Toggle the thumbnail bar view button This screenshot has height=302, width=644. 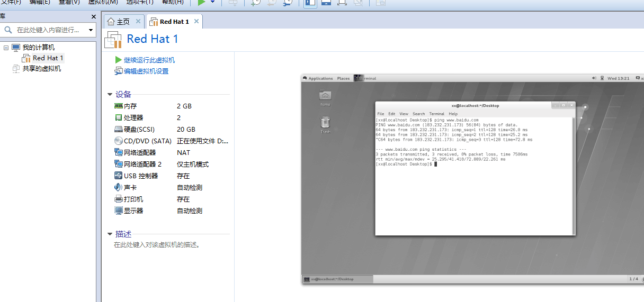[x=326, y=3]
